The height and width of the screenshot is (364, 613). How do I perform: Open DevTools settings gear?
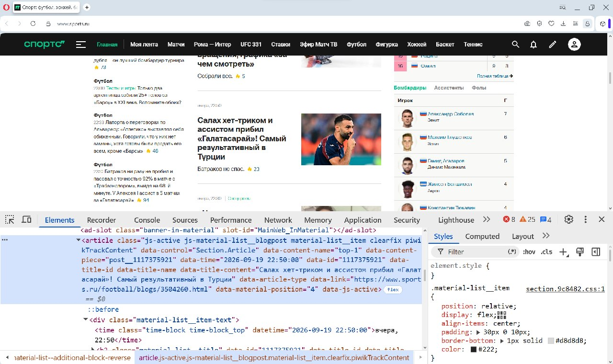(569, 219)
